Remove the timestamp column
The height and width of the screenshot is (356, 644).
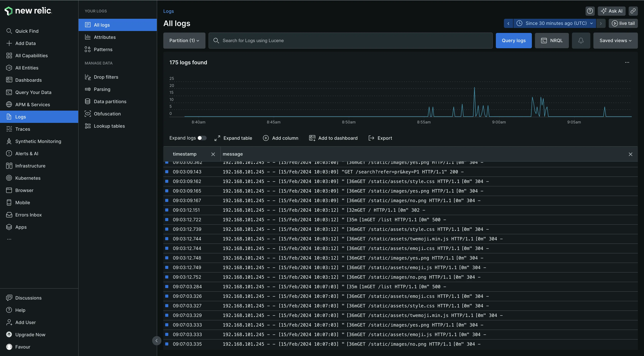[x=213, y=154]
